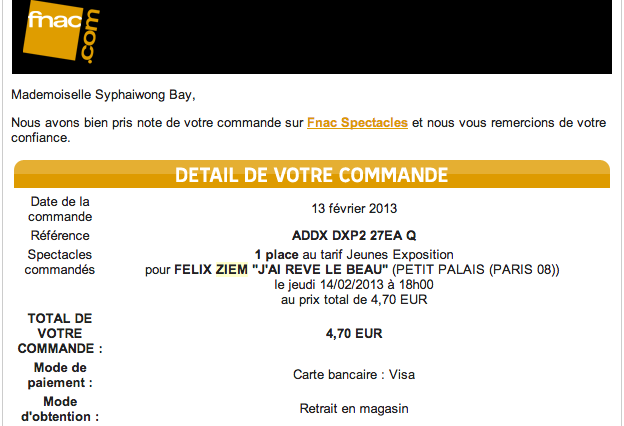Select the order reference ADDX DXP2 27EA Q

pyautogui.click(x=354, y=235)
